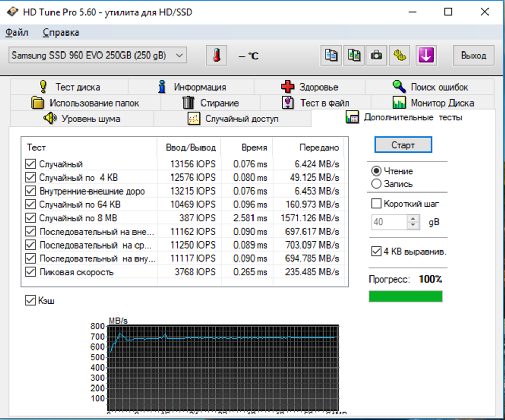Click the copy text to clipboard icon

(331, 56)
